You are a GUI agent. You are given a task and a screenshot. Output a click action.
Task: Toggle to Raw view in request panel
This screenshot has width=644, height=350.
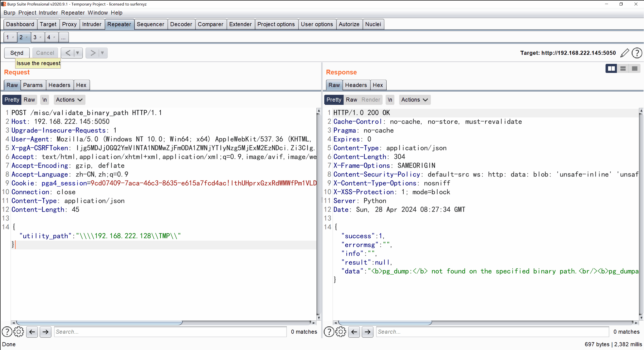coord(29,100)
